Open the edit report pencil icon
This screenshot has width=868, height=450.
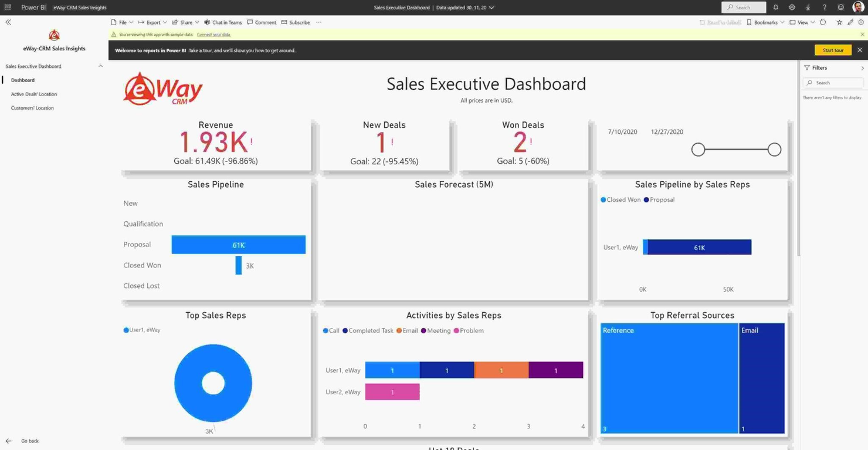850,22
